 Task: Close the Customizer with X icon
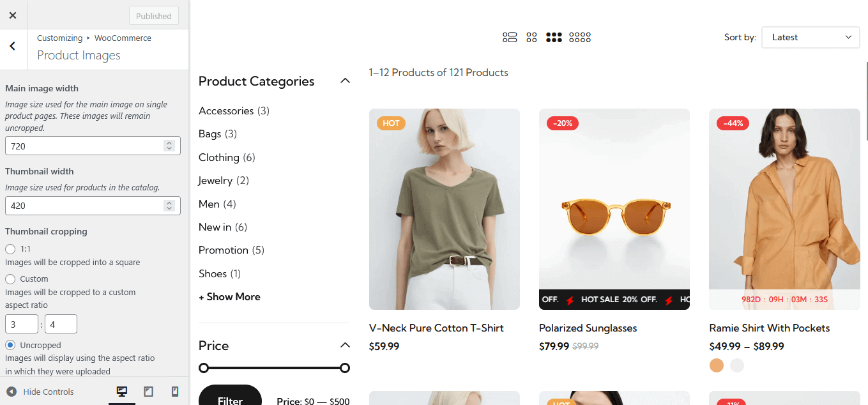(x=13, y=15)
